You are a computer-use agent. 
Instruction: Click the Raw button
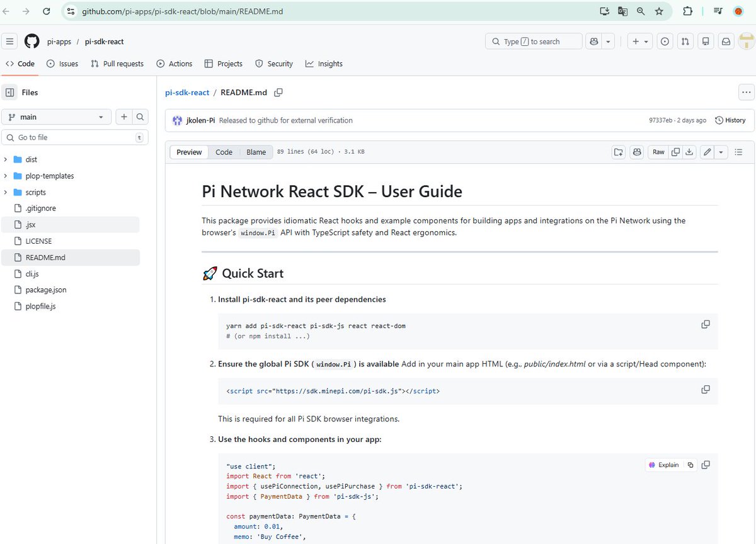(658, 152)
